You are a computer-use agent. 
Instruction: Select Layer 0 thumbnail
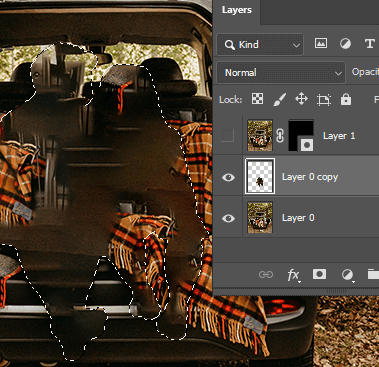click(260, 217)
